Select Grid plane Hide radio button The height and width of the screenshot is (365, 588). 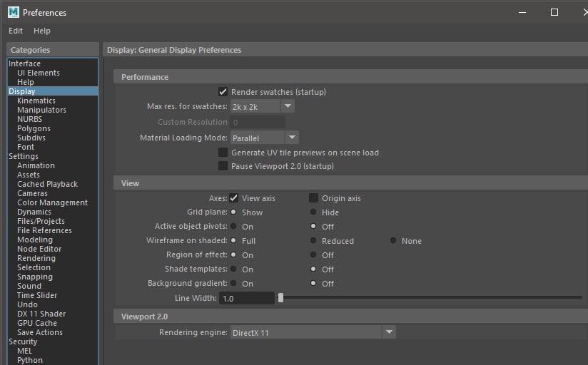click(x=313, y=212)
